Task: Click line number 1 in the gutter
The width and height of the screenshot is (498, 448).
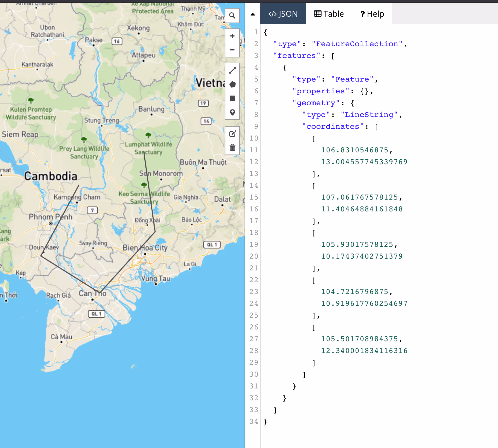Action: 256,32
